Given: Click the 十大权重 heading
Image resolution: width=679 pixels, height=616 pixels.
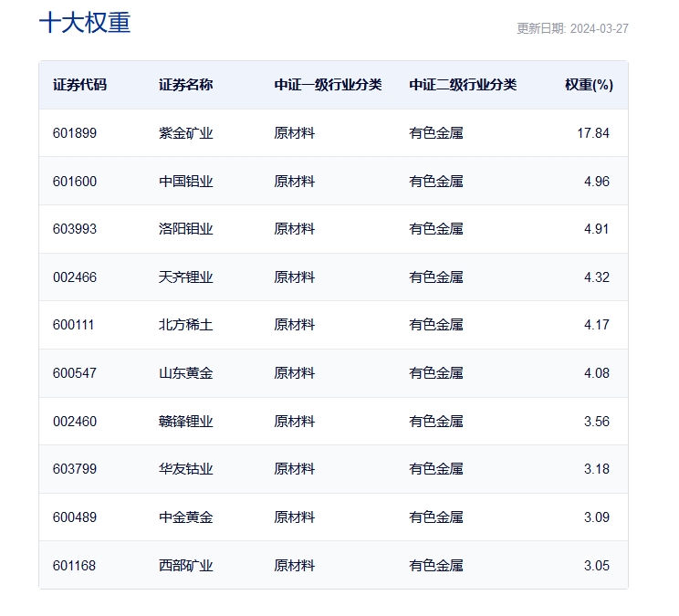Looking at the screenshot, I should coord(85,23).
